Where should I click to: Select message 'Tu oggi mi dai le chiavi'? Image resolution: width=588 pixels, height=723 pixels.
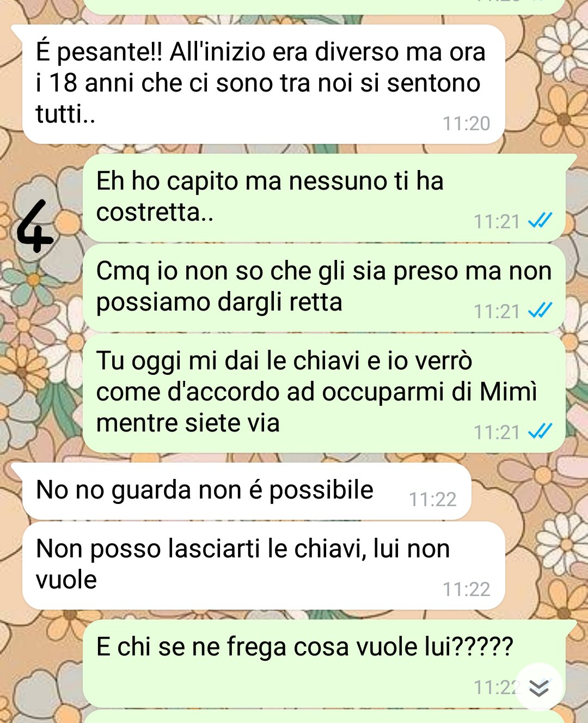324,393
